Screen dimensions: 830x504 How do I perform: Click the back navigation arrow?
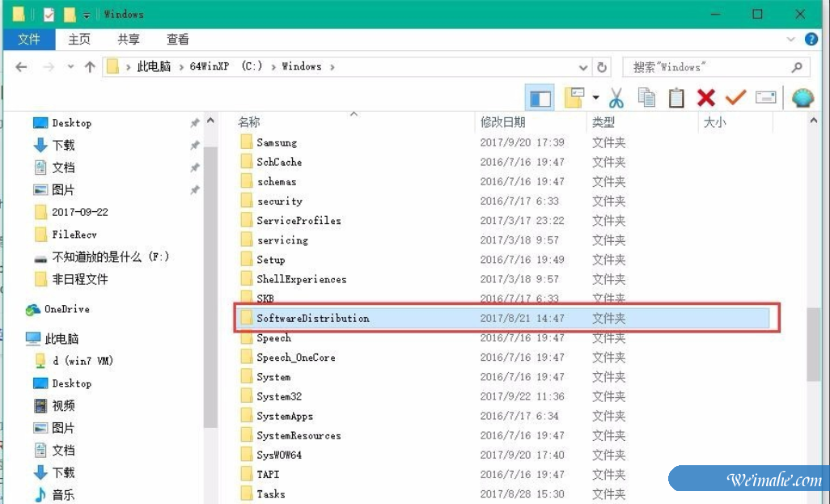[x=21, y=66]
